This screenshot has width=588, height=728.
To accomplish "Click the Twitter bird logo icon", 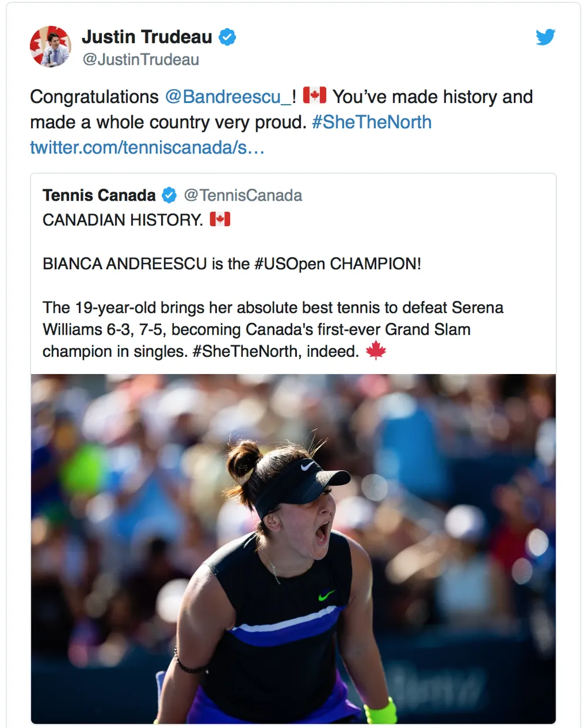I will click(545, 37).
